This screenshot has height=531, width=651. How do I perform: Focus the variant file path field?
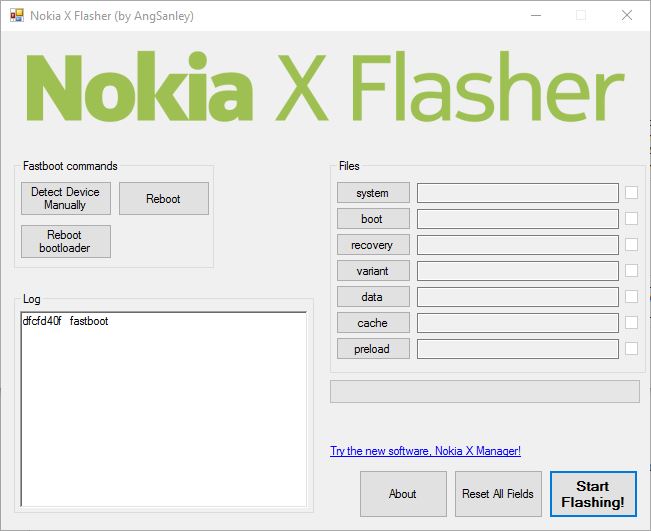coord(518,271)
